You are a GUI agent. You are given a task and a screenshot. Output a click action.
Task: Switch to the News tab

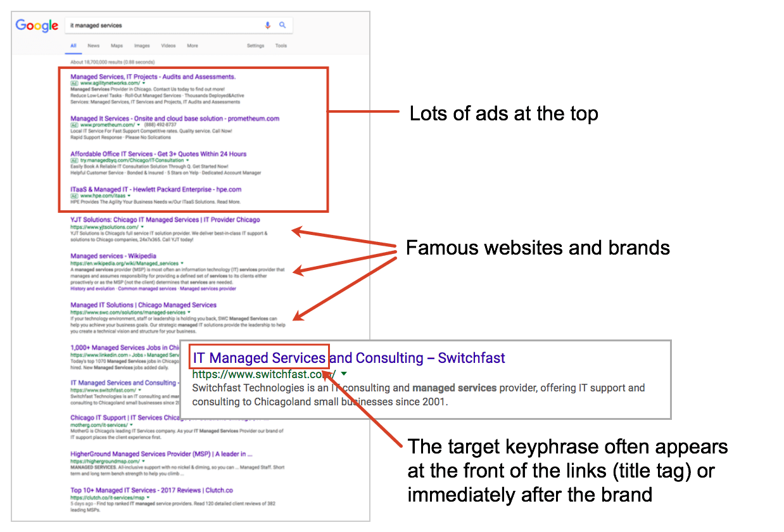(x=94, y=46)
